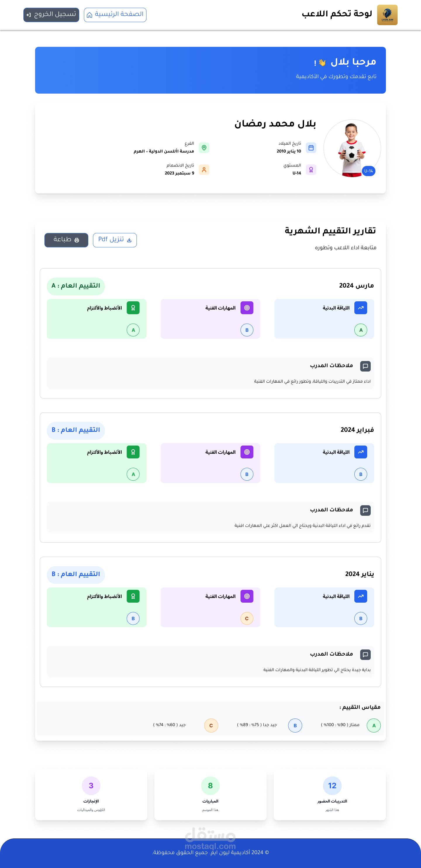Click March physical fitness trend icon
The image size is (421, 868).
click(x=360, y=308)
